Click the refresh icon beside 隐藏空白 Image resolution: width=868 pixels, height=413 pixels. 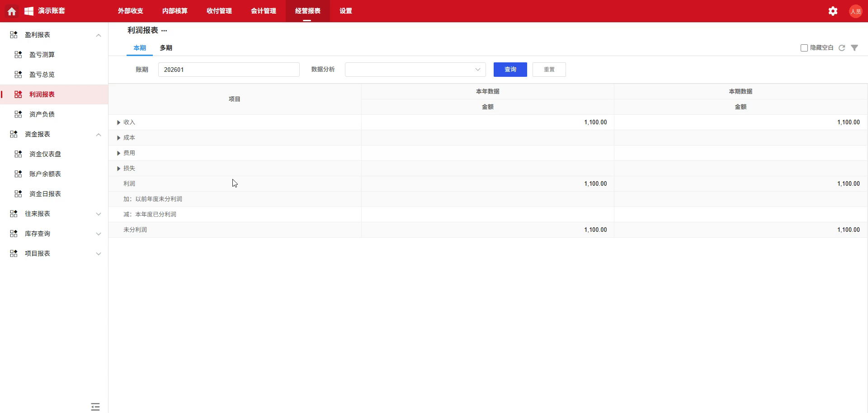tap(842, 48)
